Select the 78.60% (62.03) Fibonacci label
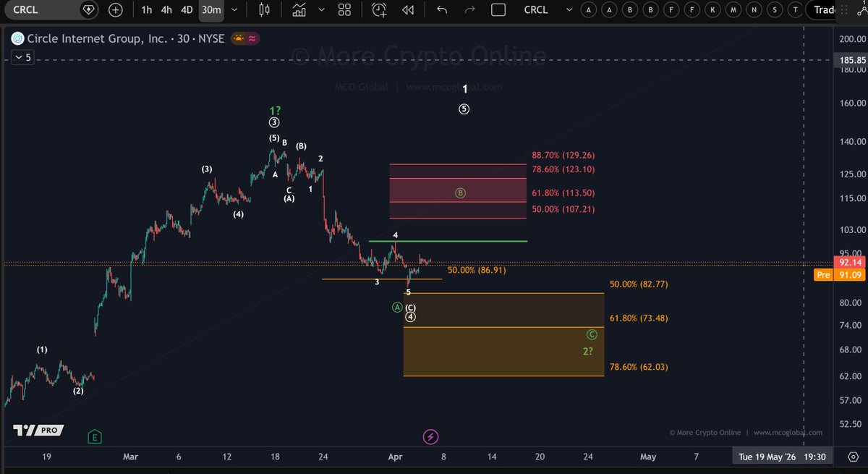The width and height of the screenshot is (868, 474). click(639, 367)
